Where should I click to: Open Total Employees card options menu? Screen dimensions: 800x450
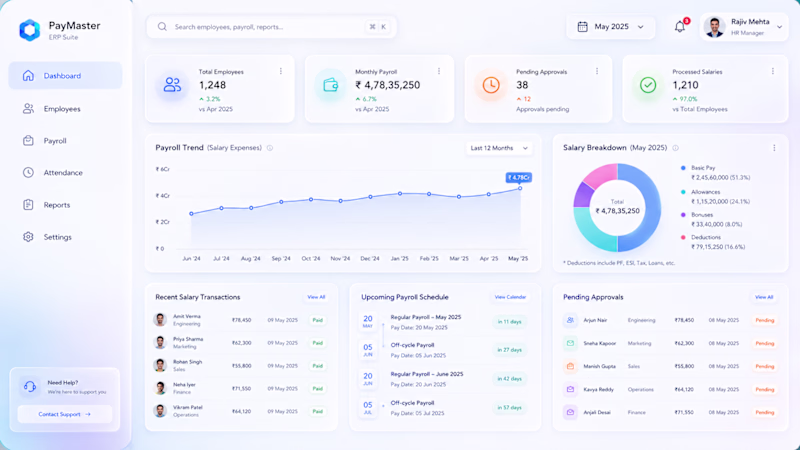pyautogui.click(x=281, y=71)
